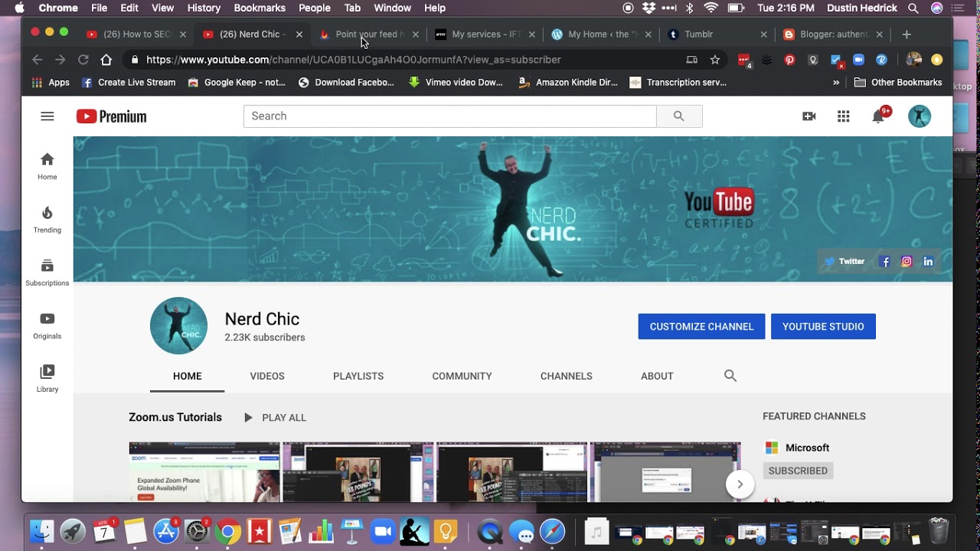
Task: Go to Home in sidebar
Action: [47, 165]
